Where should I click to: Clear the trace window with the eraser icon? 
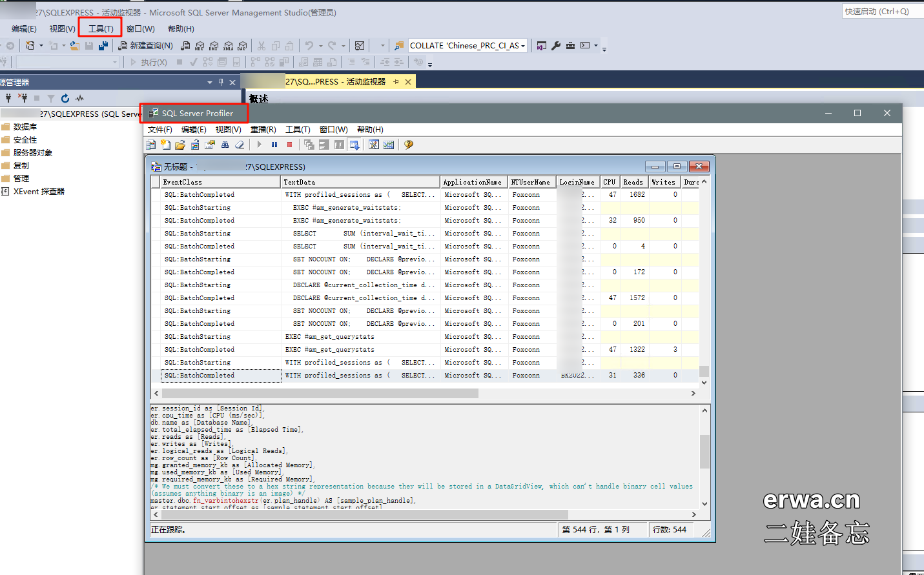240,145
